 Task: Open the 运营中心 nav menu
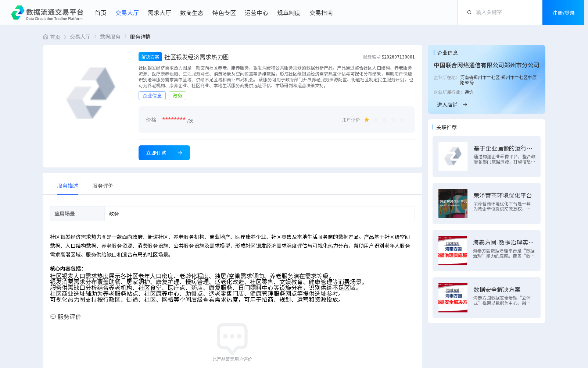click(257, 13)
